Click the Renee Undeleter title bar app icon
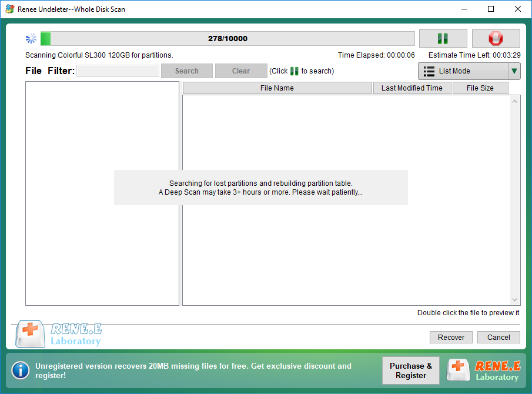532x394 pixels. [x=10, y=9]
